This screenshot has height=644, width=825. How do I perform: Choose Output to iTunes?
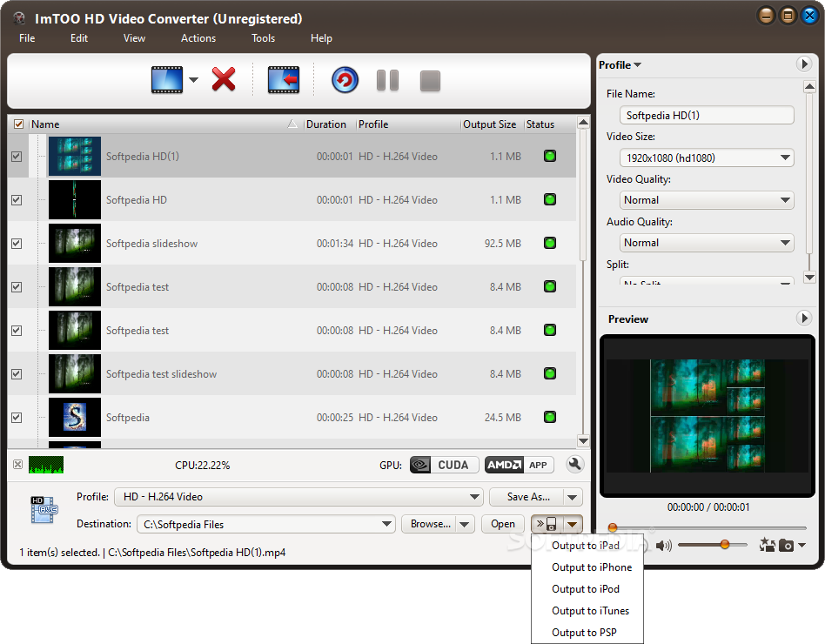pyautogui.click(x=587, y=611)
